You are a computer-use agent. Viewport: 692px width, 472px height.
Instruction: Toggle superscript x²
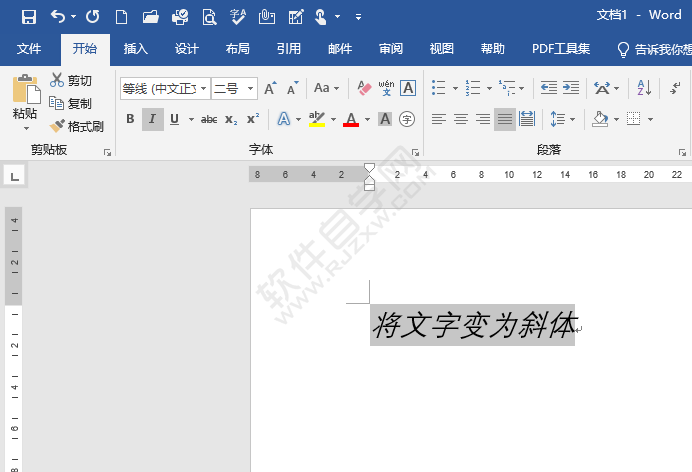pyautogui.click(x=253, y=119)
